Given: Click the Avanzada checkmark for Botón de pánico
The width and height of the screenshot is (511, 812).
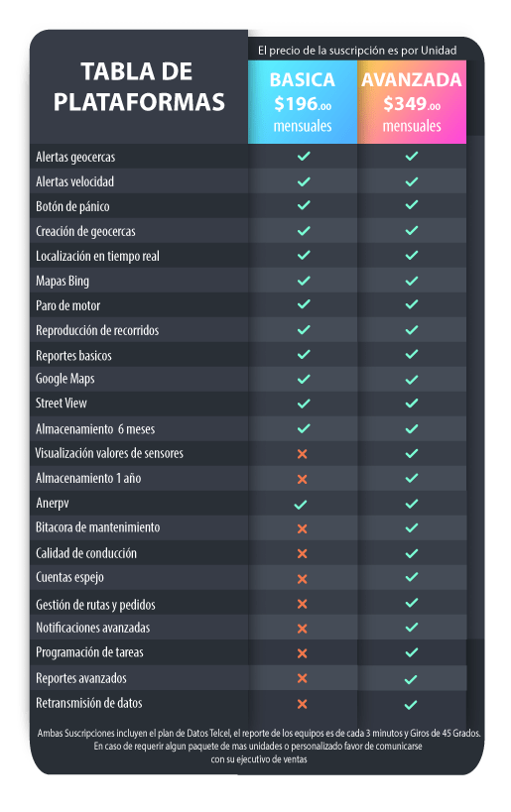Looking at the screenshot, I should tap(412, 205).
